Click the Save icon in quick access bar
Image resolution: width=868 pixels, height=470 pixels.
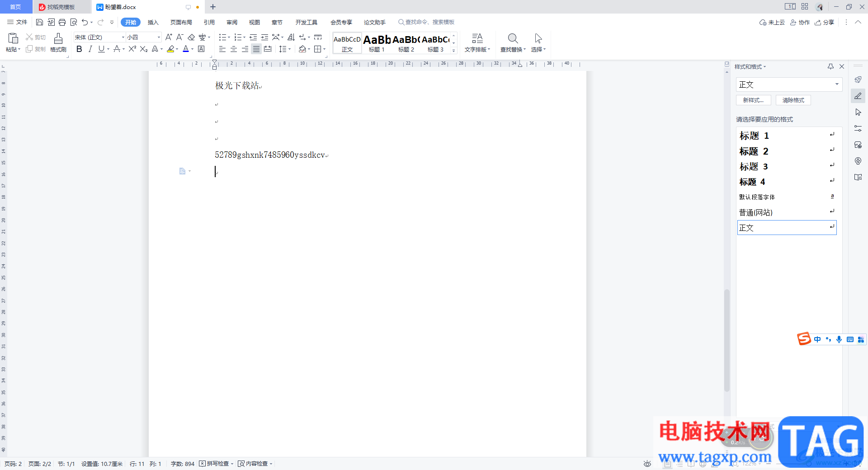click(39, 22)
